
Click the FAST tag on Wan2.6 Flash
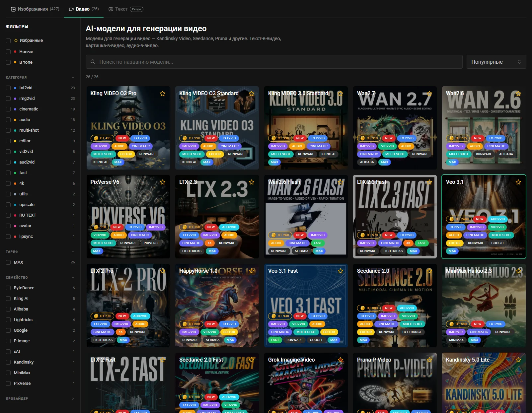tap(318, 243)
